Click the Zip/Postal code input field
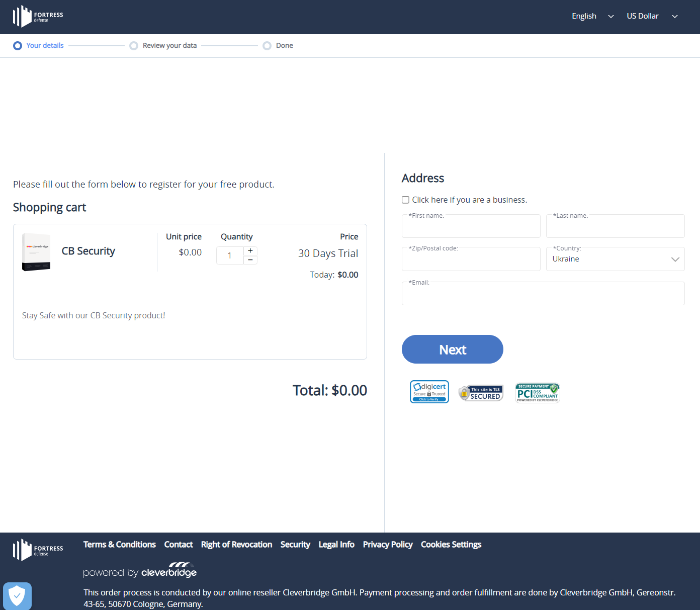Image resolution: width=700 pixels, height=610 pixels. (x=471, y=259)
